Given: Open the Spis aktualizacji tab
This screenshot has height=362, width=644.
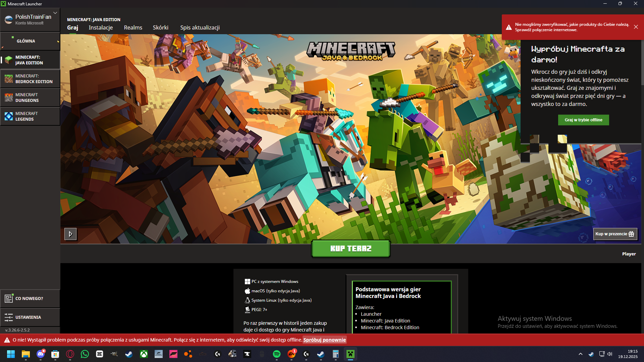Looking at the screenshot, I should tap(200, 27).
